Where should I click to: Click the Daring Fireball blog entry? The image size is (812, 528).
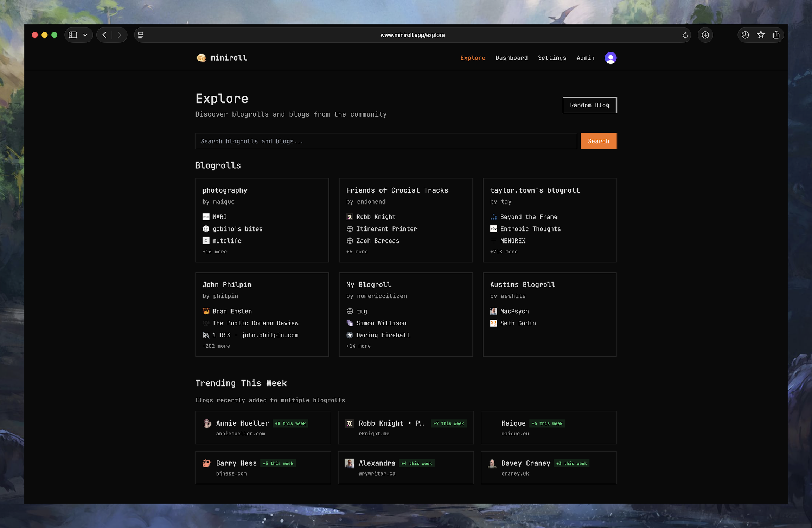pos(383,335)
